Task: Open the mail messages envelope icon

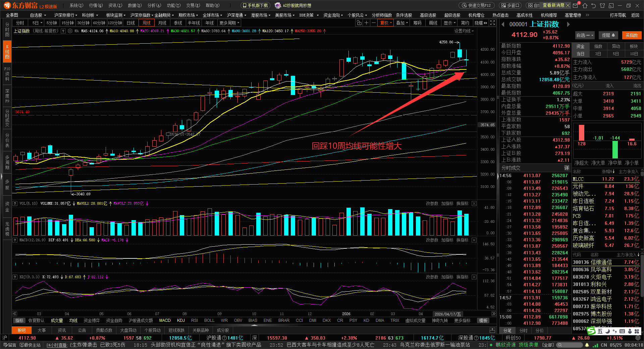Action: tap(576, 5)
